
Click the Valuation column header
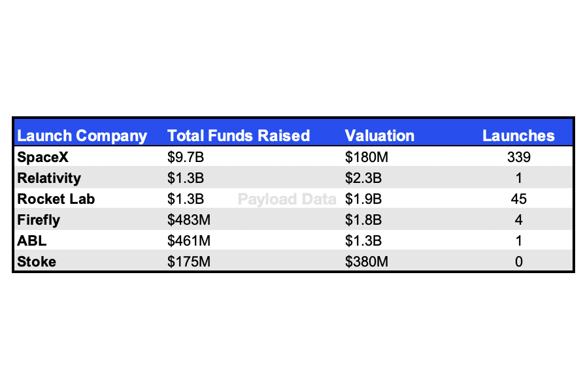coord(379,136)
